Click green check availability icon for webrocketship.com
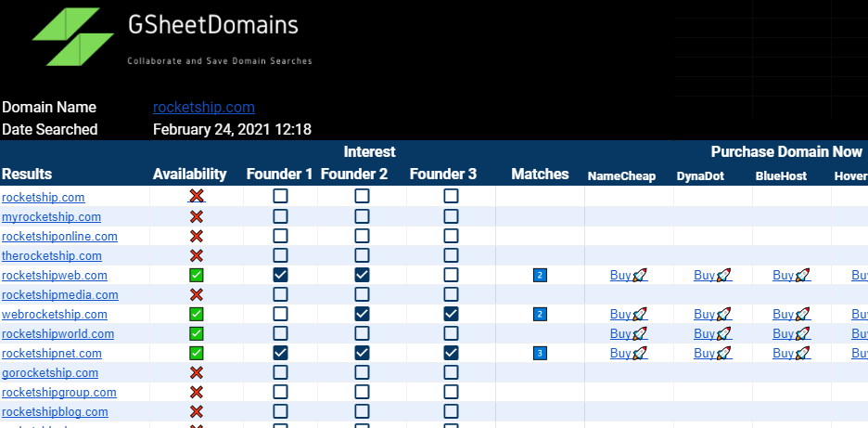Image resolution: width=868 pixels, height=428 pixels. (x=197, y=315)
